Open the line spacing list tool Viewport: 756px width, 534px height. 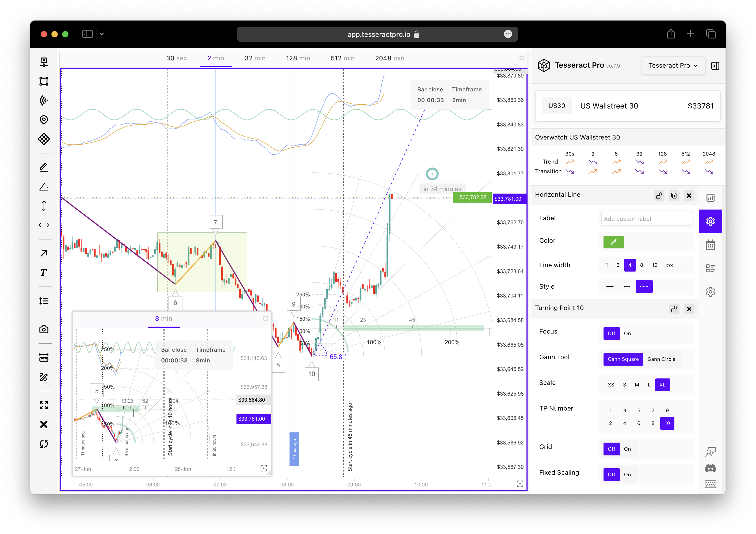[44, 301]
